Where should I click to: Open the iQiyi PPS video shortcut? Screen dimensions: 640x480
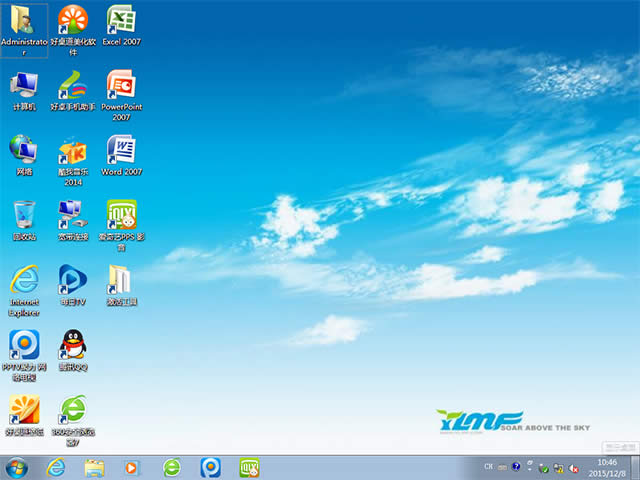tap(120, 215)
